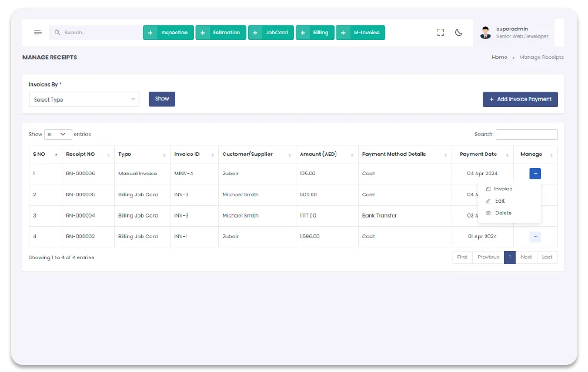Choose Delete from the manage menu
This screenshot has width=588, height=372.
pos(503,213)
